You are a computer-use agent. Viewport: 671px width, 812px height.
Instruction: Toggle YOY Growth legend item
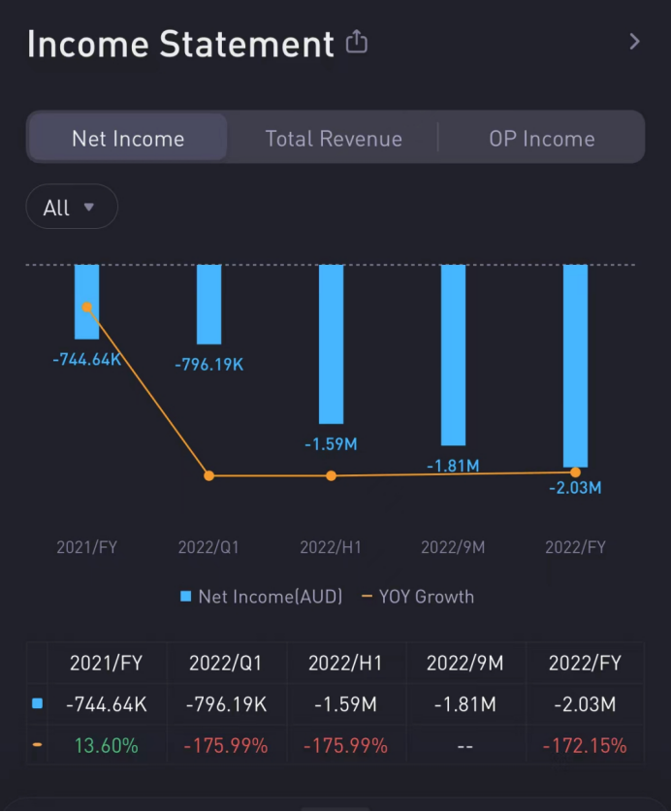pyautogui.click(x=417, y=597)
